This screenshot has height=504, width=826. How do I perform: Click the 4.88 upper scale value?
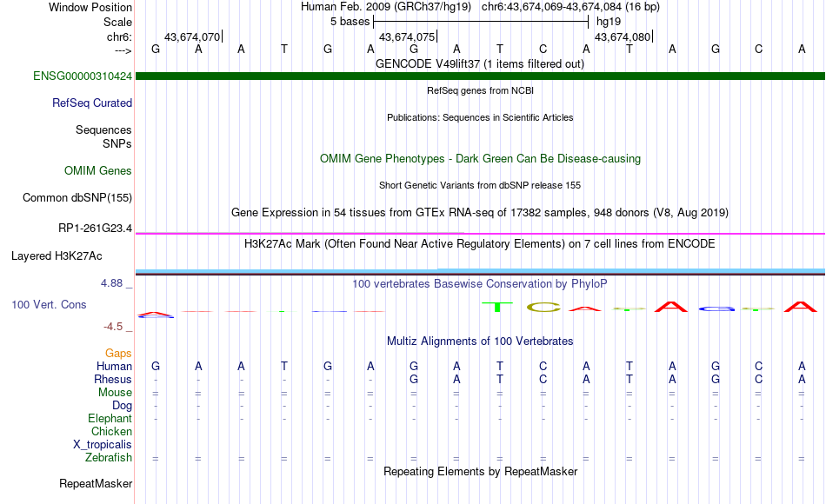(x=111, y=282)
